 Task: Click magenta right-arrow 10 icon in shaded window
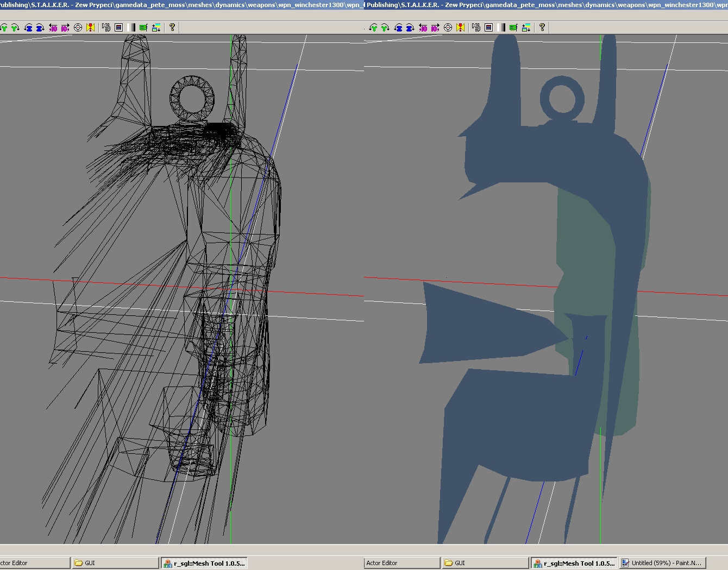coord(435,28)
